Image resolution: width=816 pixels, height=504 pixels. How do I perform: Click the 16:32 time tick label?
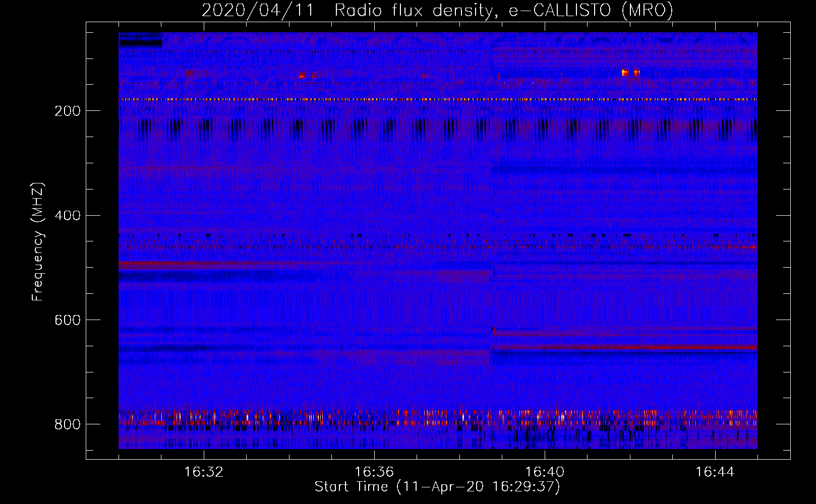click(x=204, y=472)
